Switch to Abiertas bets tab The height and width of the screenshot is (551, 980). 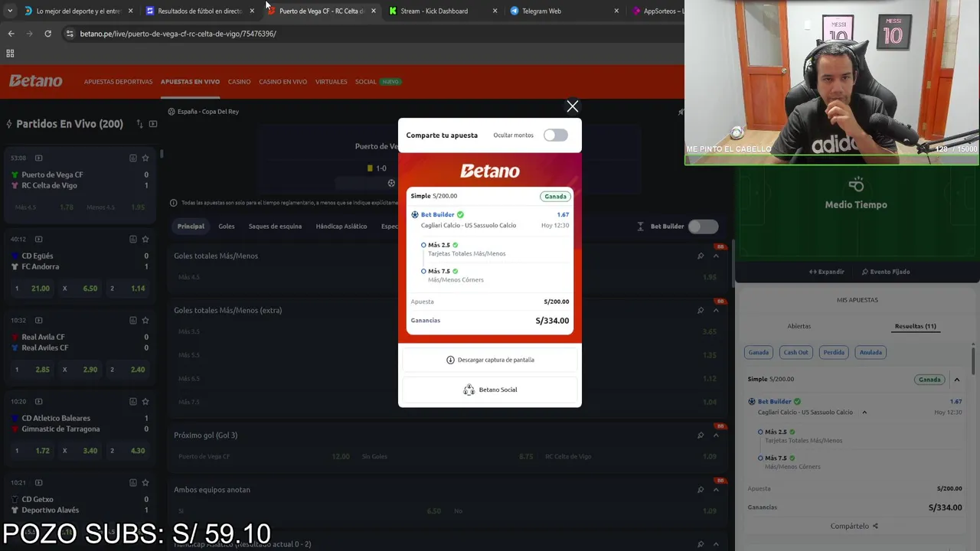coord(799,326)
